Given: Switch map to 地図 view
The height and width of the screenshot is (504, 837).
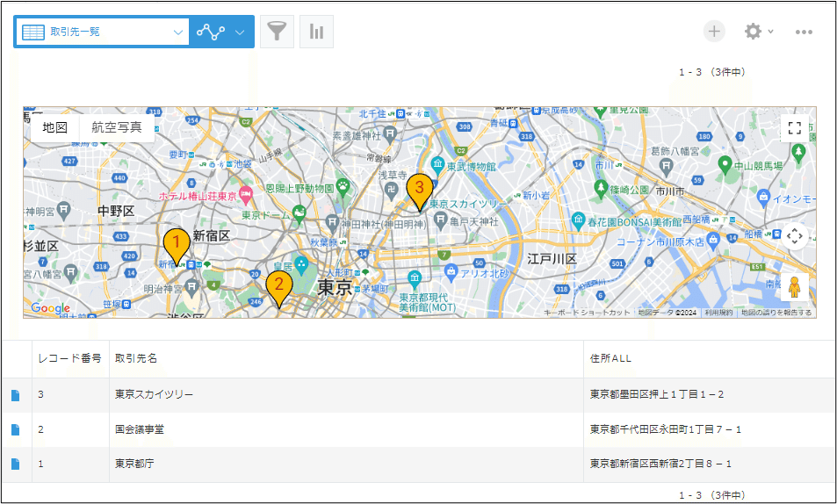Looking at the screenshot, I should (x=55, y=127).
